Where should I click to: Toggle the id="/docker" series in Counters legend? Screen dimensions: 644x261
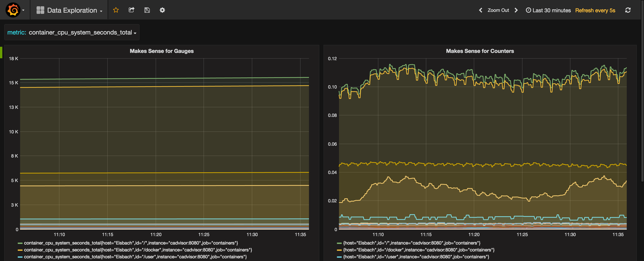(419, 250)
